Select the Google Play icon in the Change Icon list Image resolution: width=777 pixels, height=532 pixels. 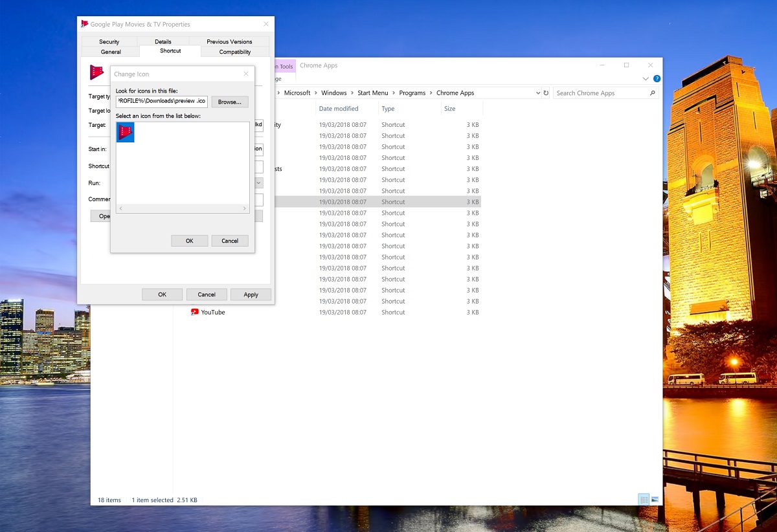click(125, 132)
